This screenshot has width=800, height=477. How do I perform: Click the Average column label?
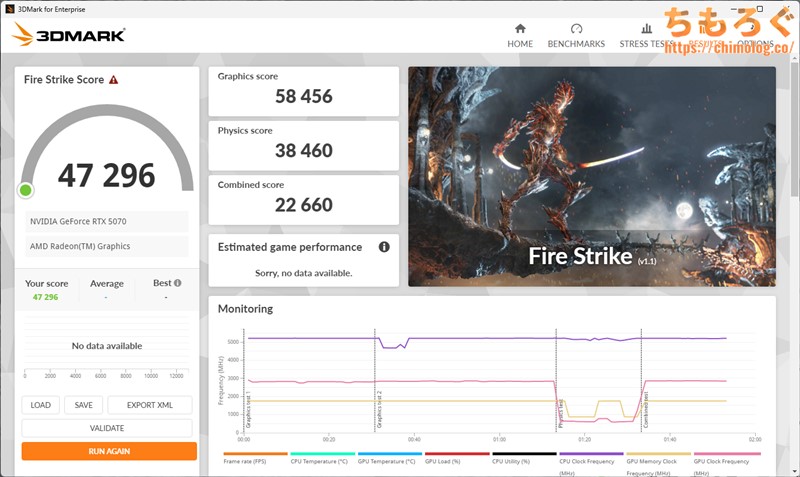click(x=107, y=284)
